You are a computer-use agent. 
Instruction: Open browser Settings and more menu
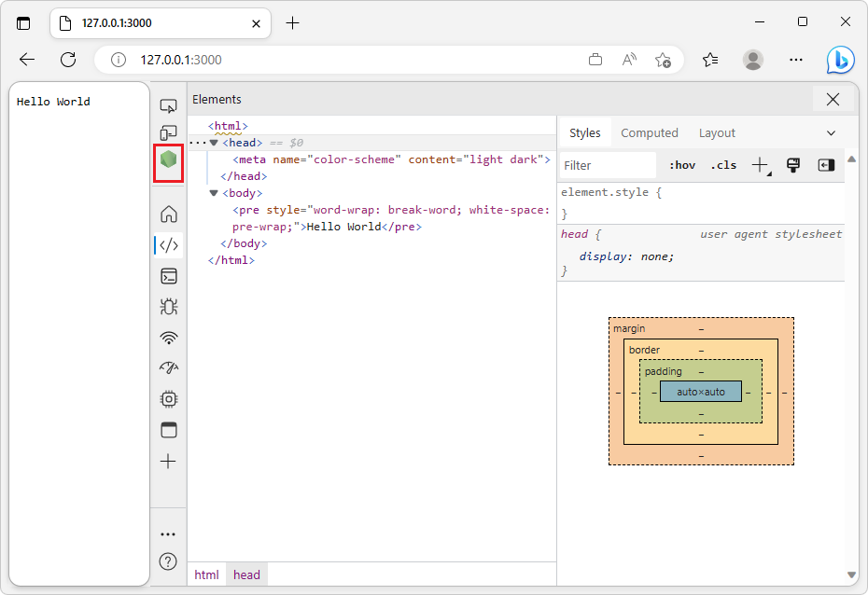(796, 60)
